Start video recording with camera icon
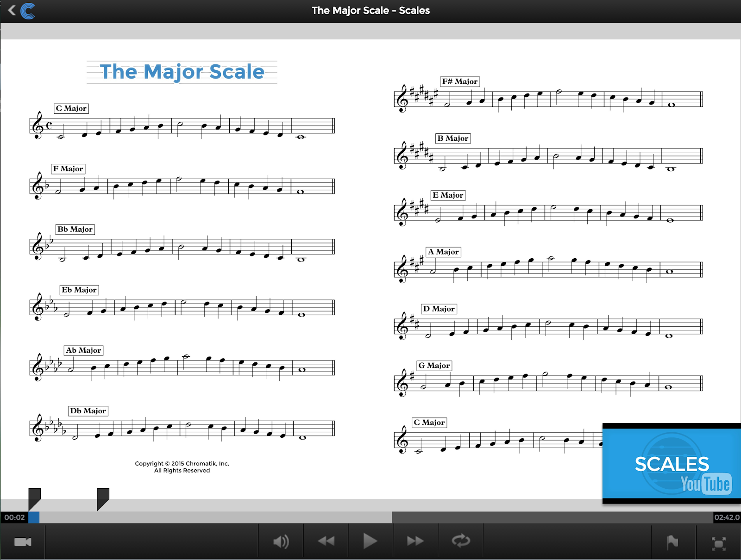Image resolution: width=741 pixels, height=560 pixels. (x=23, y=541)
